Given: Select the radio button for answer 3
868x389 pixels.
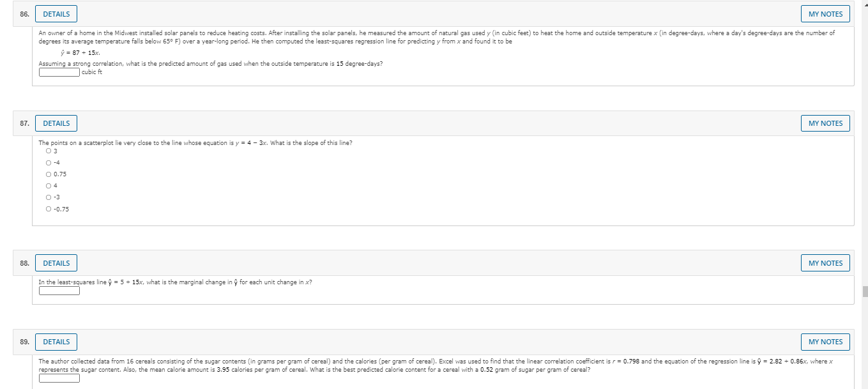Looking at the screenshot, I should (49, 151).
